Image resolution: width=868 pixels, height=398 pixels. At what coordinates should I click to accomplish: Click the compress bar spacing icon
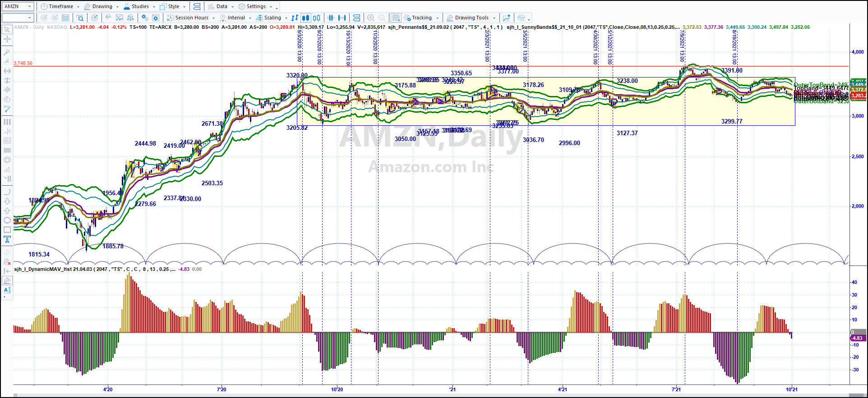coord(331,18)
